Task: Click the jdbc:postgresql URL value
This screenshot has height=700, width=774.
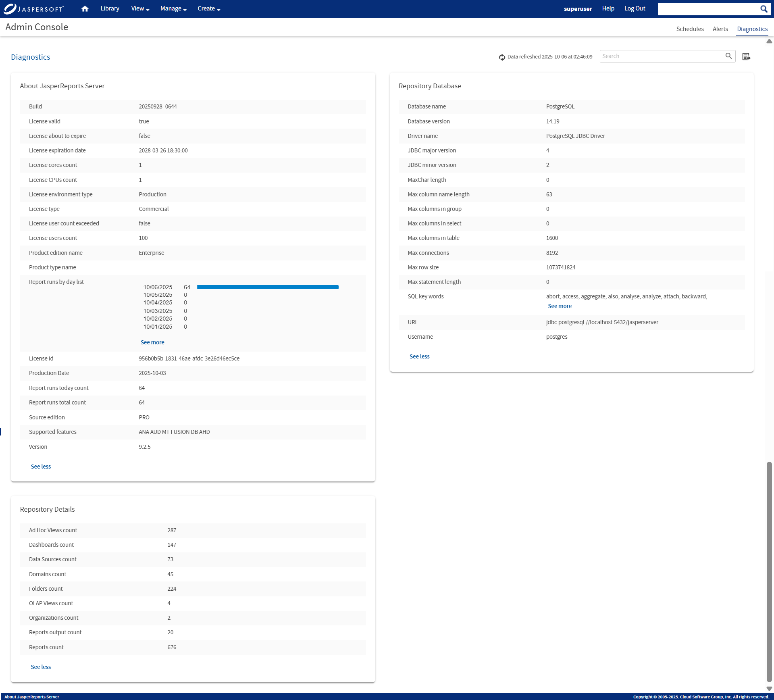Action: pyautogui.click(x=602, y=322)
